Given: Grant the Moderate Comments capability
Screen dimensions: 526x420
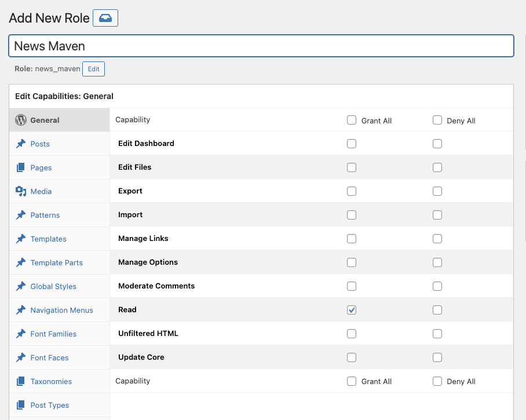Looking at the screenshot, I should click(x=352, y=286).
